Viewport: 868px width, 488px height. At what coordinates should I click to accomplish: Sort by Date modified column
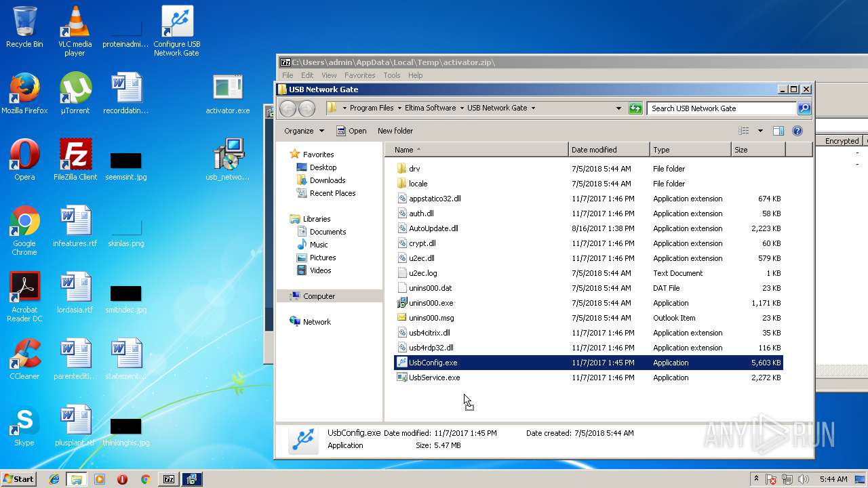[x=609, y=150]
